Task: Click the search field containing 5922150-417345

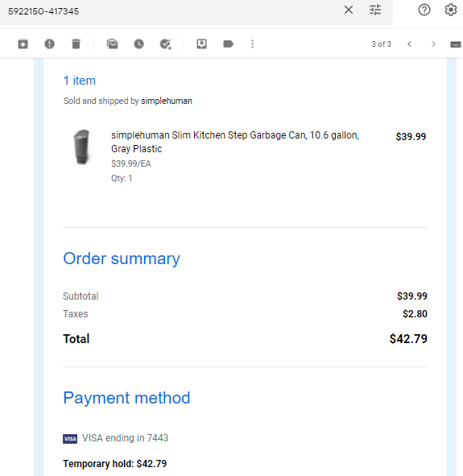Action: click(x=173, y=11)
